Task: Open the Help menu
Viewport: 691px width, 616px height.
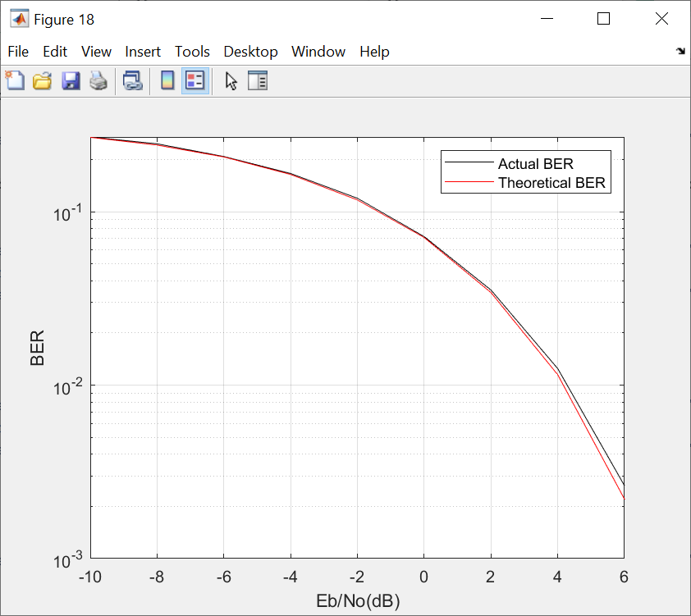Action: (374, 52)
